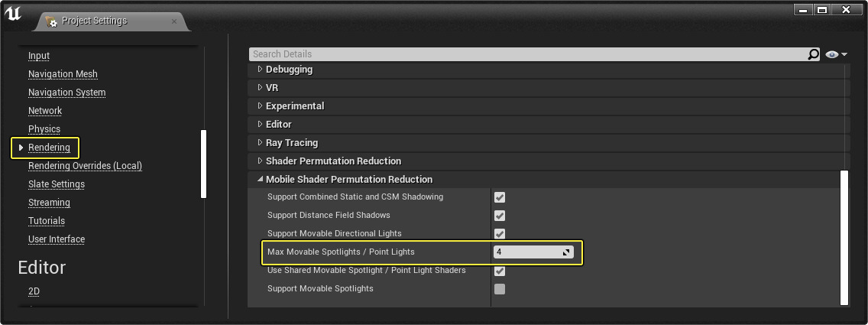The height and width of the screenshot is (325, 868).
Task: Uncheck Support Combined Static and CSM Shadowing
Action: (x=500, y=197)
